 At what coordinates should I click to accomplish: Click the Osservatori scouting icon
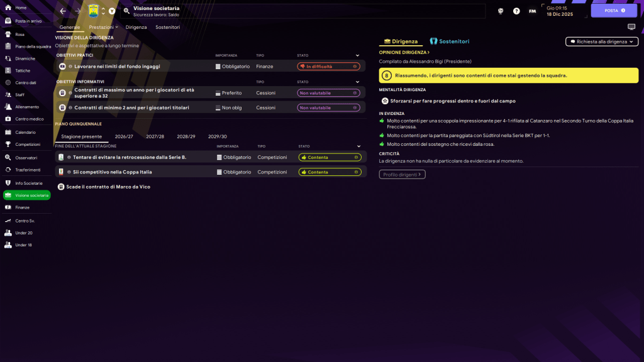point(8,158)
